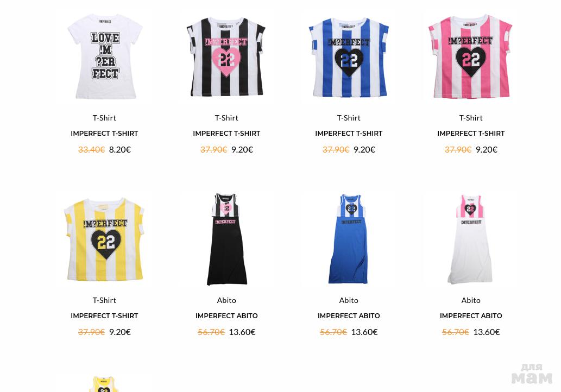Open the white and pink long dress image
This screenshot has height=392, width=561.
[x=470, y=239]
